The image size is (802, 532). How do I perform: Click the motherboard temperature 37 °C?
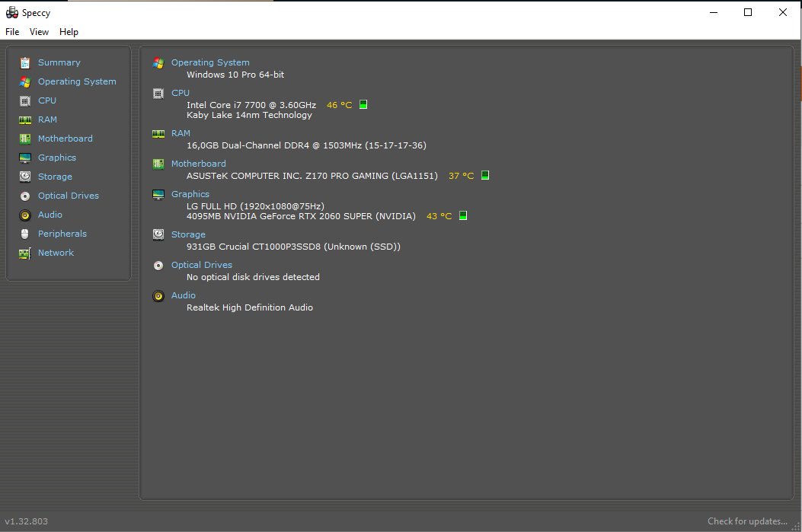(x=462, y=176)
